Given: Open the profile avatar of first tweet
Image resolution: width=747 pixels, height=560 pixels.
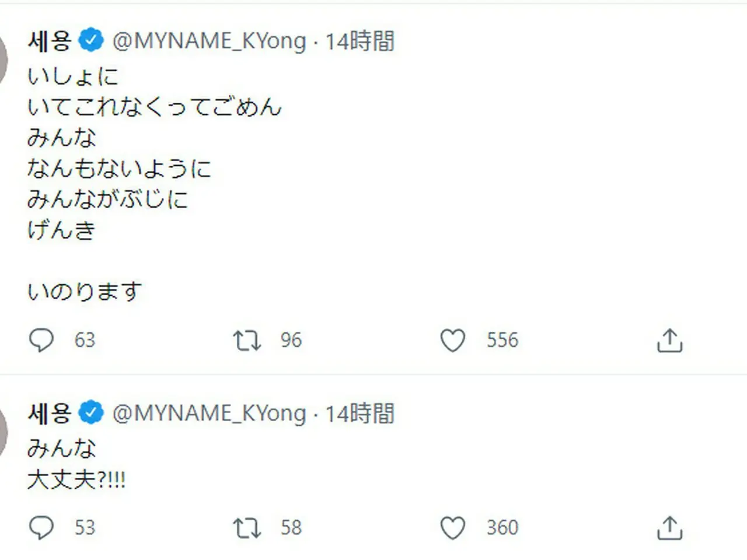Looking at the screenshot, I should 3,58.
